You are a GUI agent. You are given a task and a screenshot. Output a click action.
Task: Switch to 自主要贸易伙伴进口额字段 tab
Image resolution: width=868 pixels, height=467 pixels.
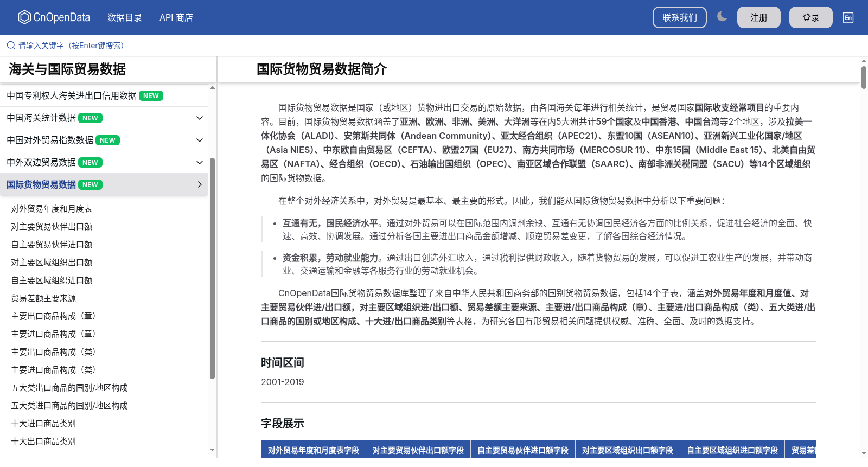(x=523, y=450)
